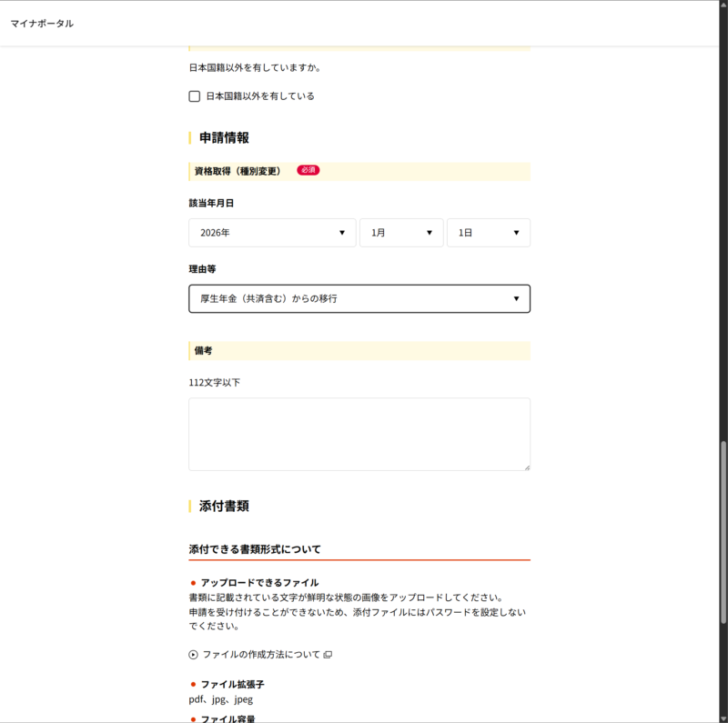
Task: Click the arrow icon in month selector
Action: pyautogui.click(x=429, y=233)
